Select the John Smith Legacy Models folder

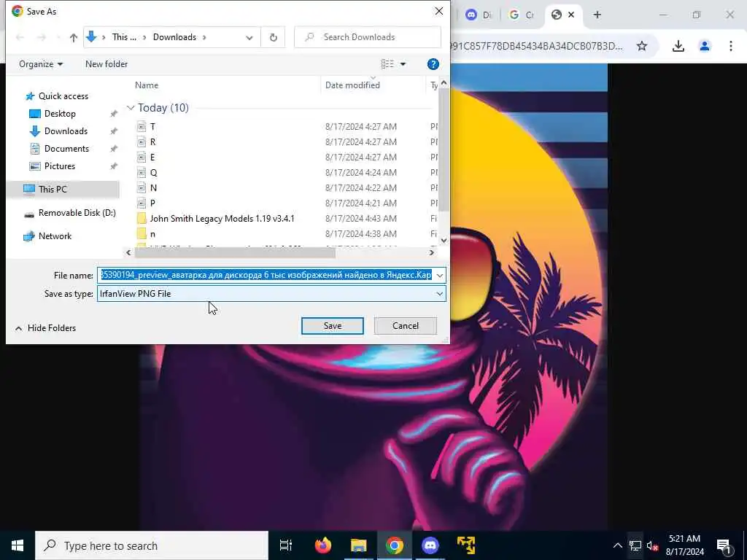pyautogui.click(x=222, y=219)
